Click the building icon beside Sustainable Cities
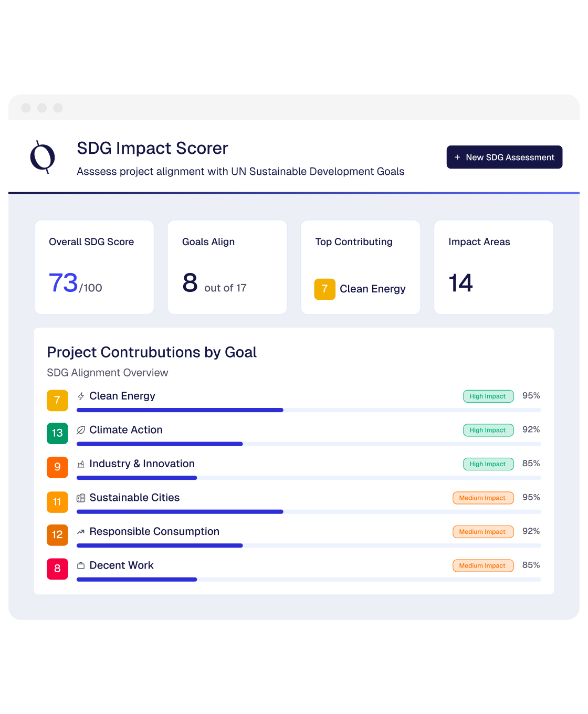 coord(81,498)
